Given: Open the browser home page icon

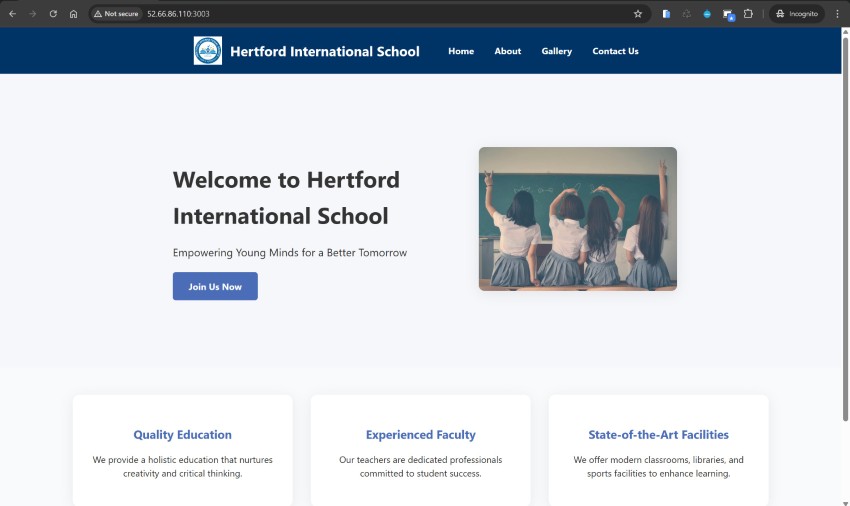Looking at the screenshot, I should (x=73, y=14).
